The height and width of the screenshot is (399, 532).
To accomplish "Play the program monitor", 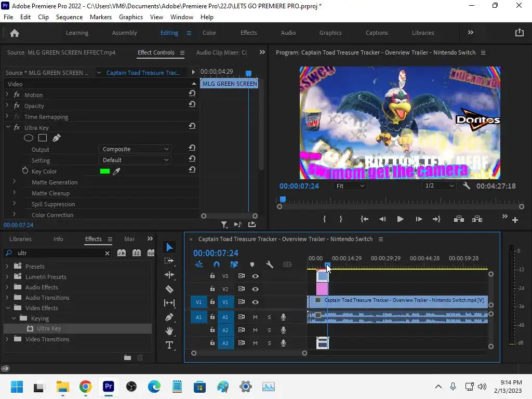I will pos(400,219).
